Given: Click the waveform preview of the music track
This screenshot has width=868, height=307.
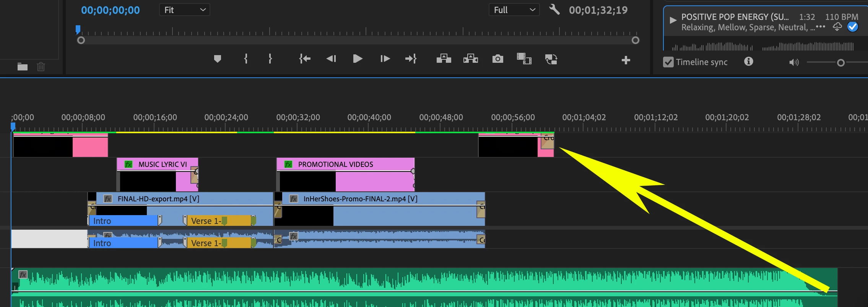Looking at the screenshot, I should pos(763,47).
